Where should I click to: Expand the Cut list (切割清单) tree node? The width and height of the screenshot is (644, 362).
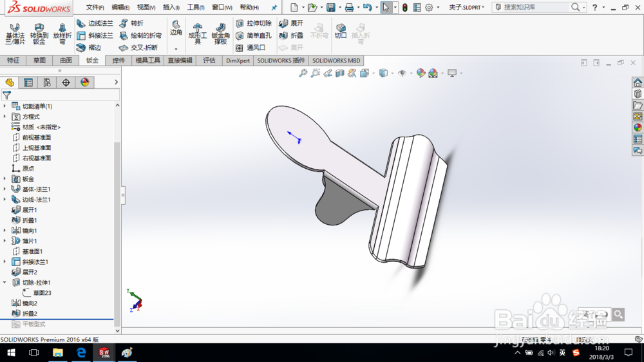point(5,106)
